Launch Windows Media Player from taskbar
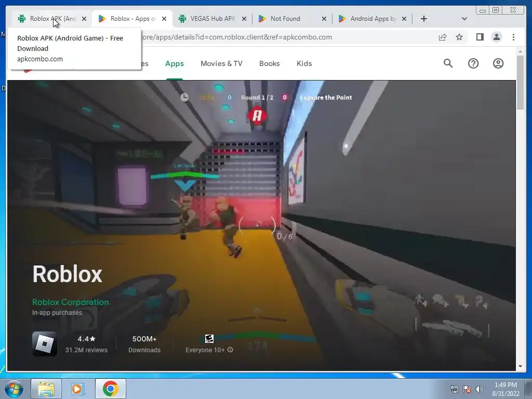This screenshot has height=399, width=532. coord(78,389)
